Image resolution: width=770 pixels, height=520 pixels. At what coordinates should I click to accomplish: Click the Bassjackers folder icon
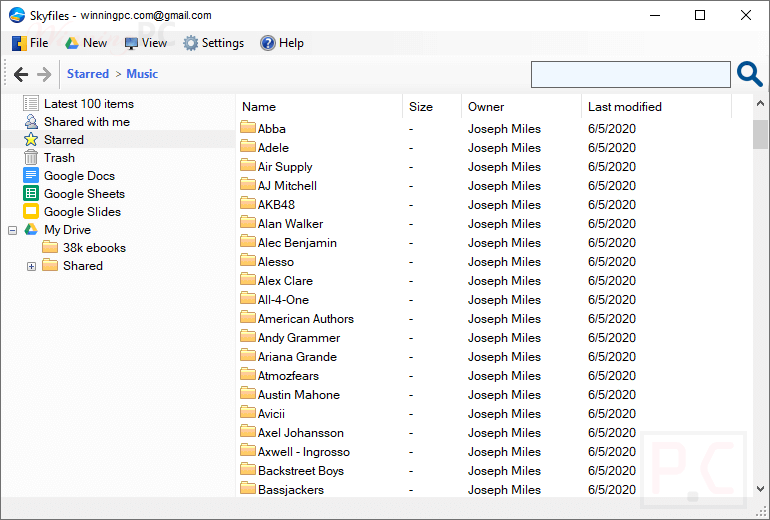coord(248,489)
